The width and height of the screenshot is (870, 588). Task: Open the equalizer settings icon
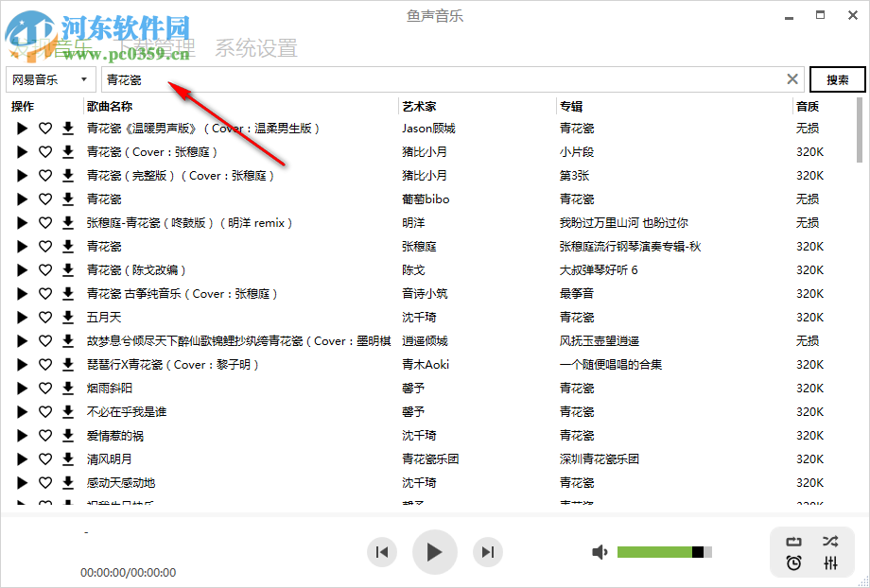point(830,564)
